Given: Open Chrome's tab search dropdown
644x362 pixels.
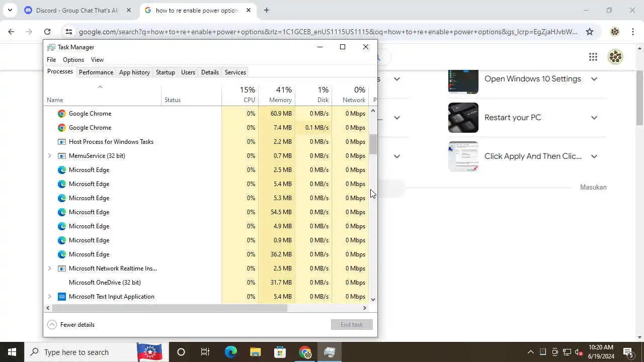Looking at the screenshot, I should coord(10,10).
